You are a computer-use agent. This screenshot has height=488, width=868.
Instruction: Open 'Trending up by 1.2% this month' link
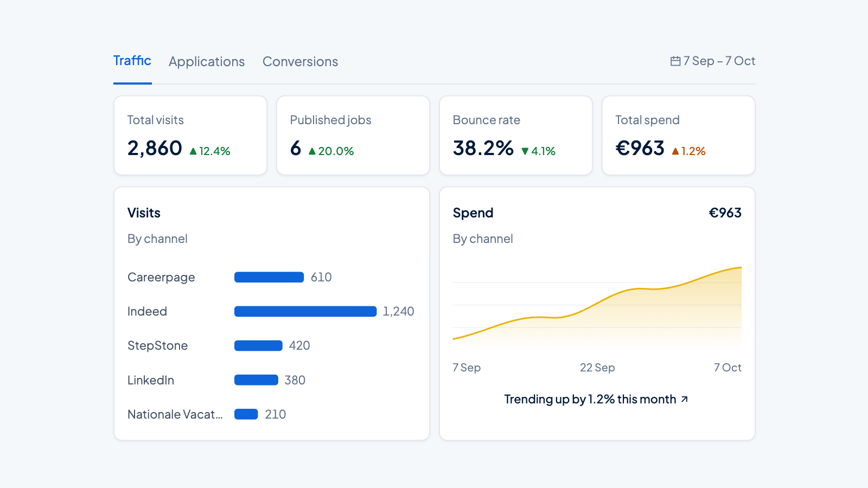[596, 399]
